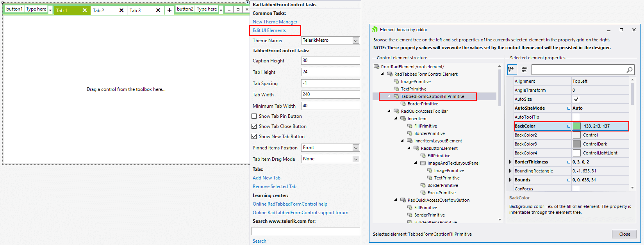Click the RadQuickAccessToolBar node icon

click(x=396, y=111)
